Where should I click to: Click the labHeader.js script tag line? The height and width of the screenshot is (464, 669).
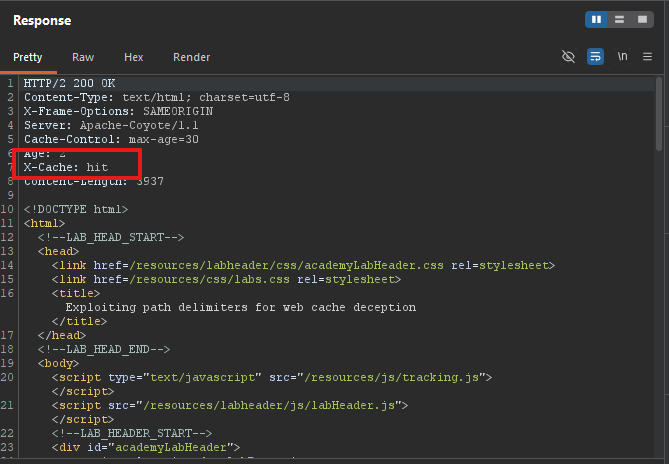[x=230, y=405]
